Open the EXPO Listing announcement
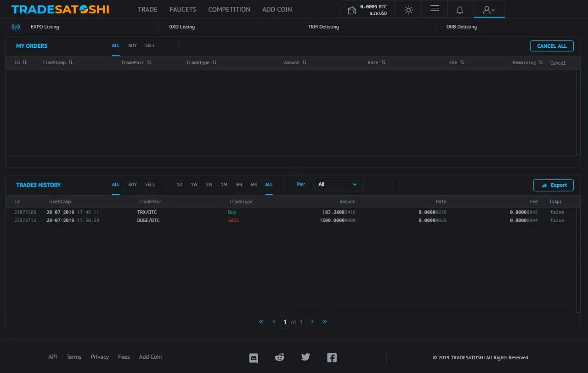This screenshot has width=588, height=373. [x=45, y=27]
